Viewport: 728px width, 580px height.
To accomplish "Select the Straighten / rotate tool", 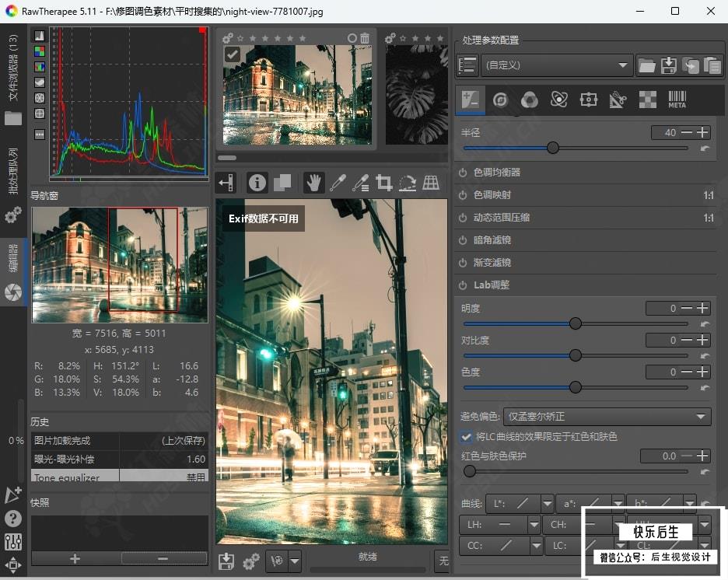I will pos(408,183).
